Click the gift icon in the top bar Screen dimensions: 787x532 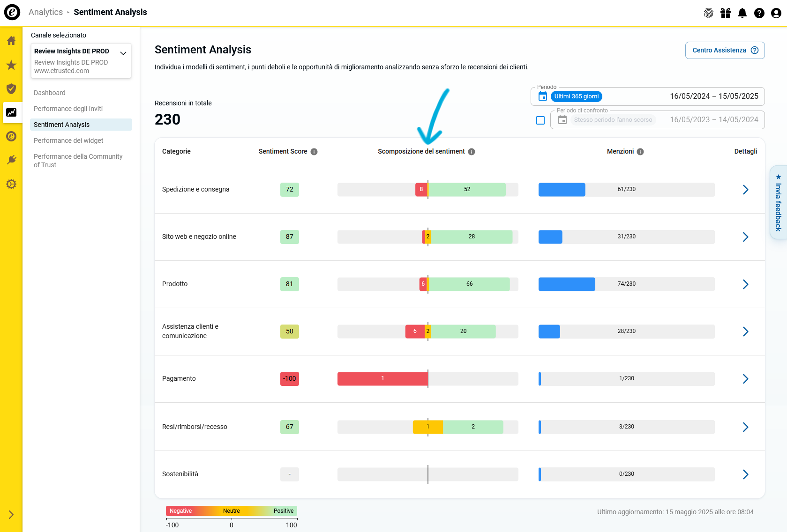coord(725,13)
